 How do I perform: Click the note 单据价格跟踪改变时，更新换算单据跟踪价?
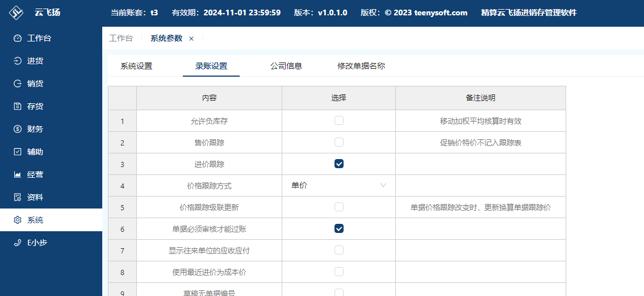click(x=480, y=207)
